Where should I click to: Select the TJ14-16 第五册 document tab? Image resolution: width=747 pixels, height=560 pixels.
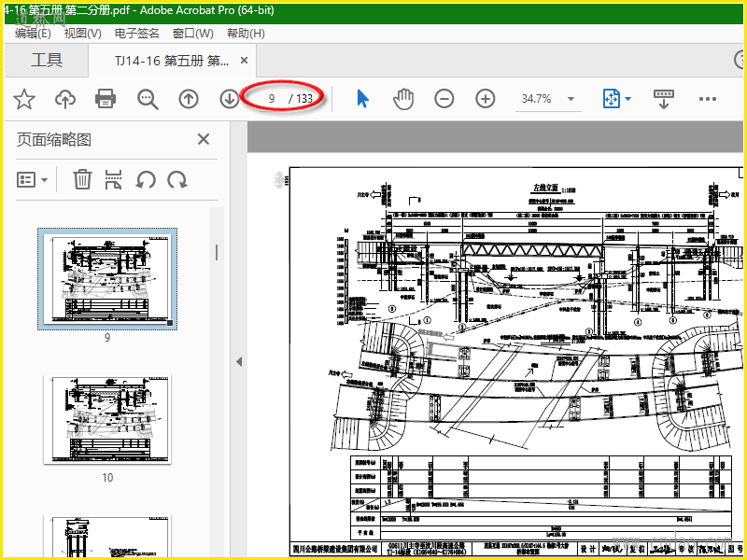point(172,61)
